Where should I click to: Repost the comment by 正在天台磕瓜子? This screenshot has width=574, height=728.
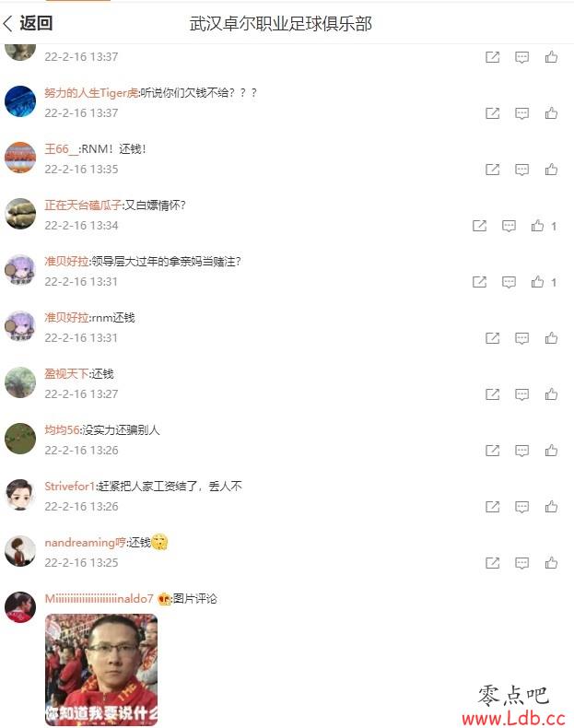click(x=479, y=226)
